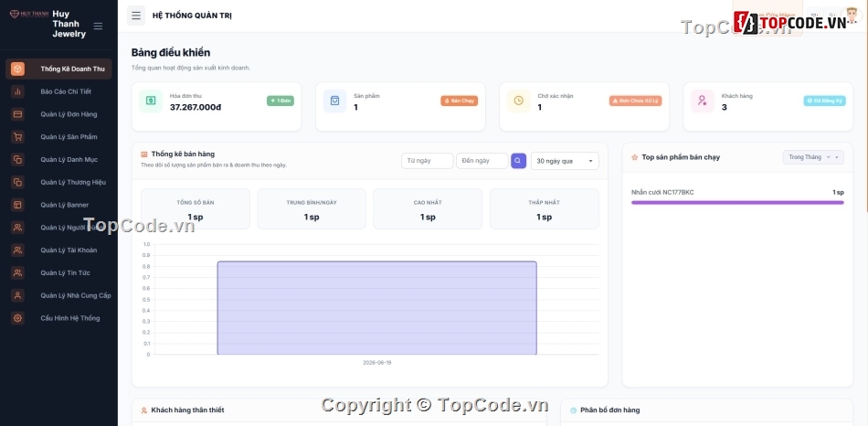868x426 pixels.
Task: Click the Thống kê bán hàng chart icon
Action: click(144, 154)
